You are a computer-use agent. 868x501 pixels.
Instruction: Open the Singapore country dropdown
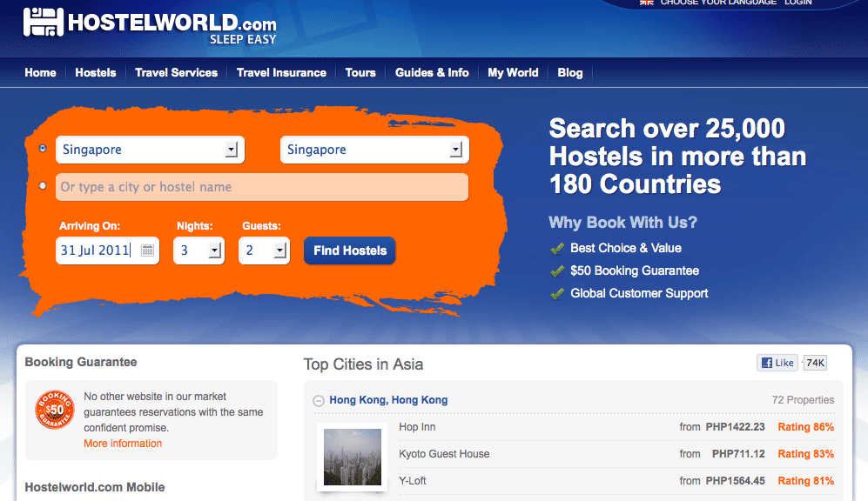(150, 150)
